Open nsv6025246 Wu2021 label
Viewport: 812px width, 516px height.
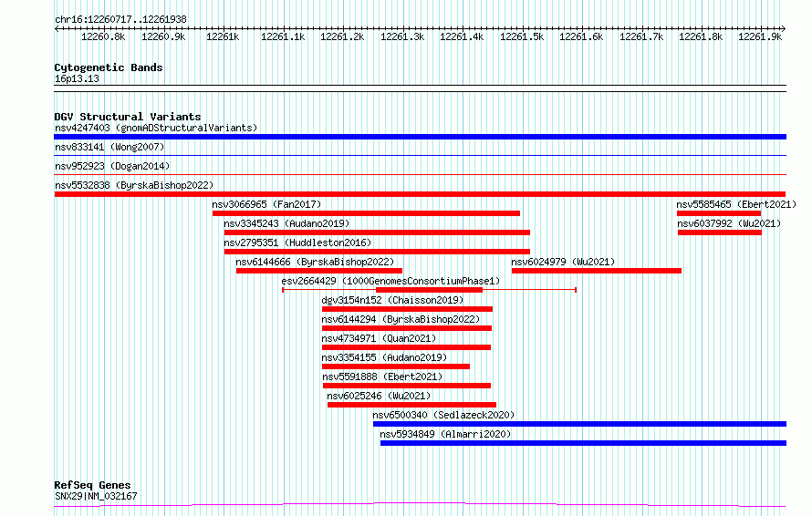[x=379, y=396]
